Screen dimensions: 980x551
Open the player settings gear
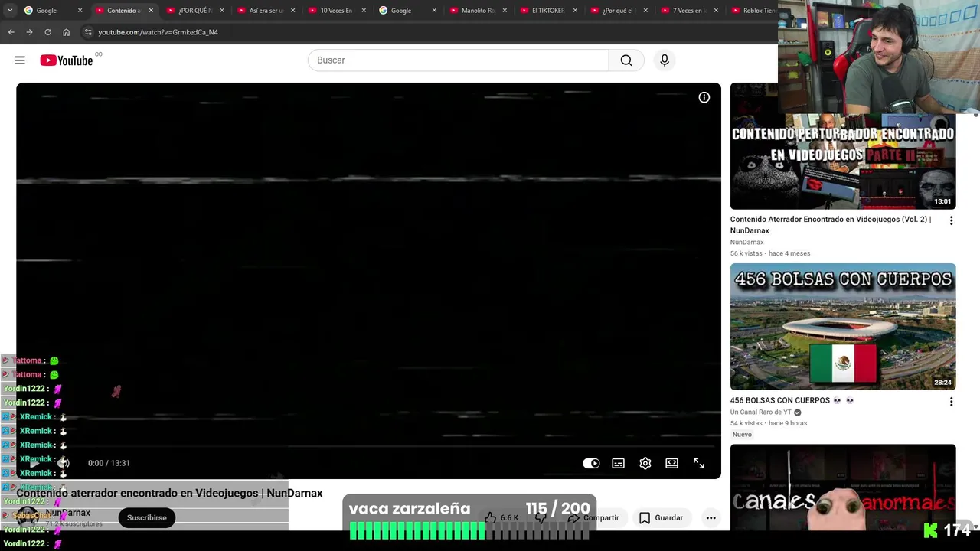point(645,463)
